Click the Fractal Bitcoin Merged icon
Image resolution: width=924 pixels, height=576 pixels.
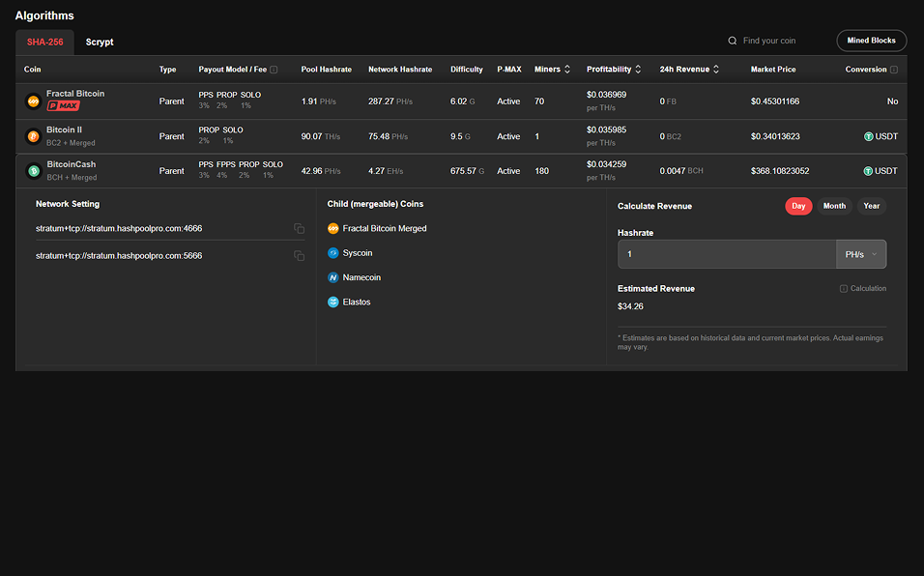[x=332, y=228]
